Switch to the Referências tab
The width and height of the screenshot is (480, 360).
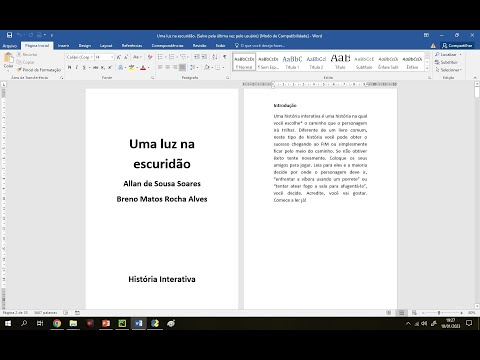point(132,46)
